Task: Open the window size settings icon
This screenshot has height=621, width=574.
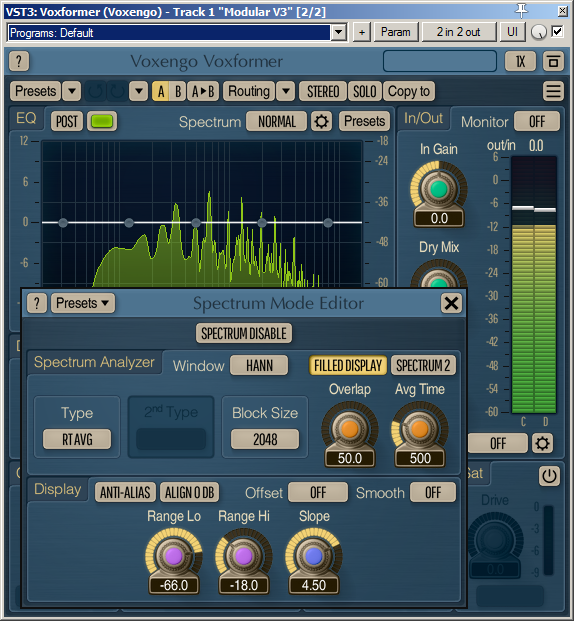Action: 553,61
